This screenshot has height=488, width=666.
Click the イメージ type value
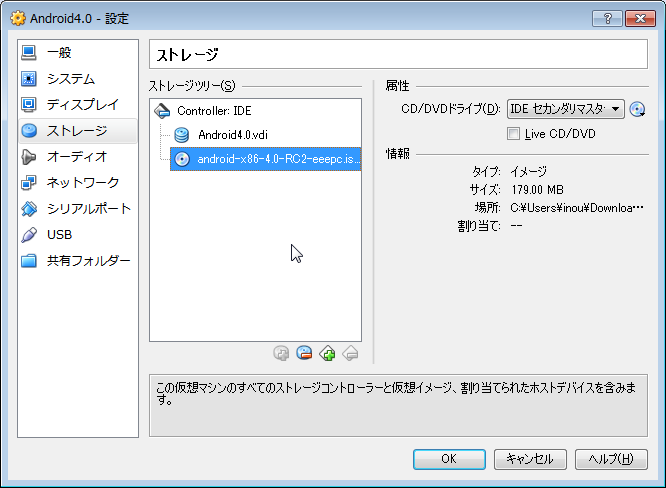click(x=528, y=172)
